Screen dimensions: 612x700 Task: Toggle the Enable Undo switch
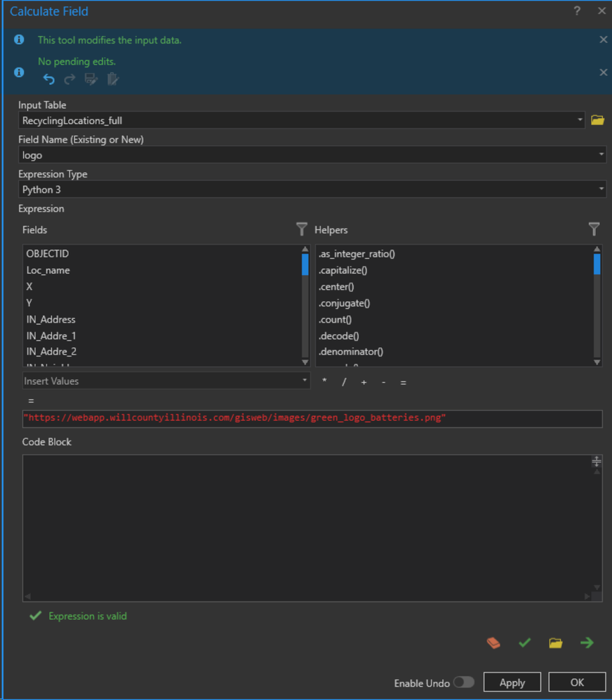click(463, 682)
